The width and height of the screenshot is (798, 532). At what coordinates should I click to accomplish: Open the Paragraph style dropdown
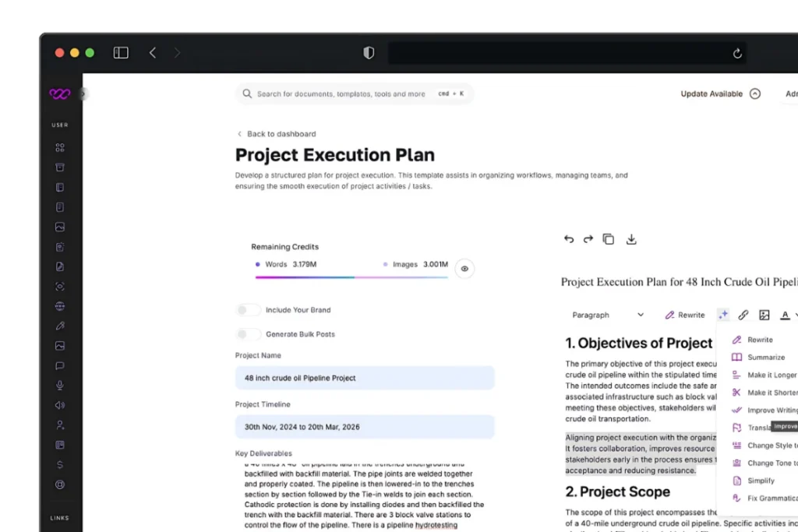click(x=608, y=315)
